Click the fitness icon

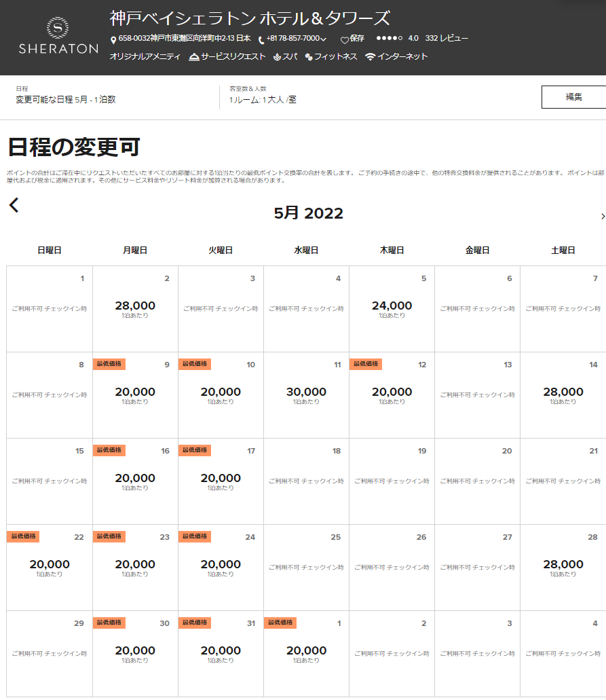click(x=309, y=57)
